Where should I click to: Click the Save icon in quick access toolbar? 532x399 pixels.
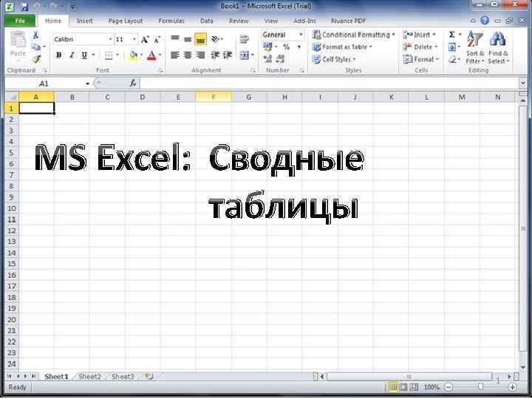tap(24, 7)
